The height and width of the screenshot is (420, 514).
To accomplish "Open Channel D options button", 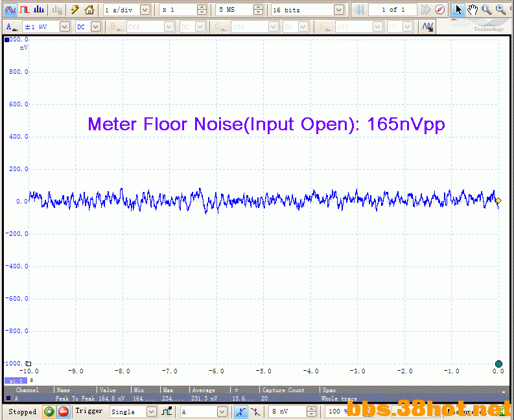I will (324, 27).
